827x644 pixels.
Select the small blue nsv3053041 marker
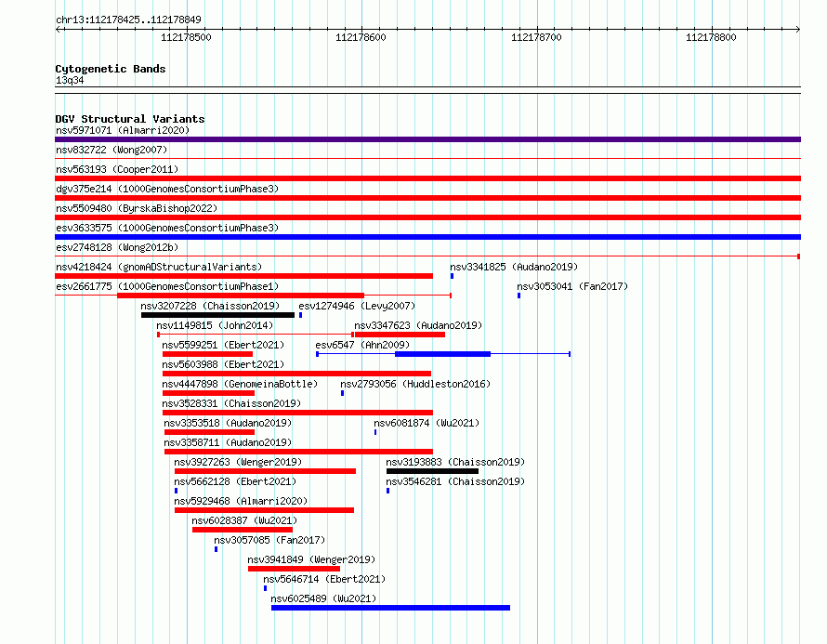pos(519,296)
